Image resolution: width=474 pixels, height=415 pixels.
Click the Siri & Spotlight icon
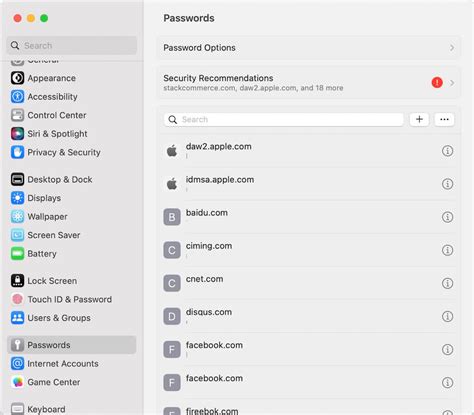(x=17, y=134)
